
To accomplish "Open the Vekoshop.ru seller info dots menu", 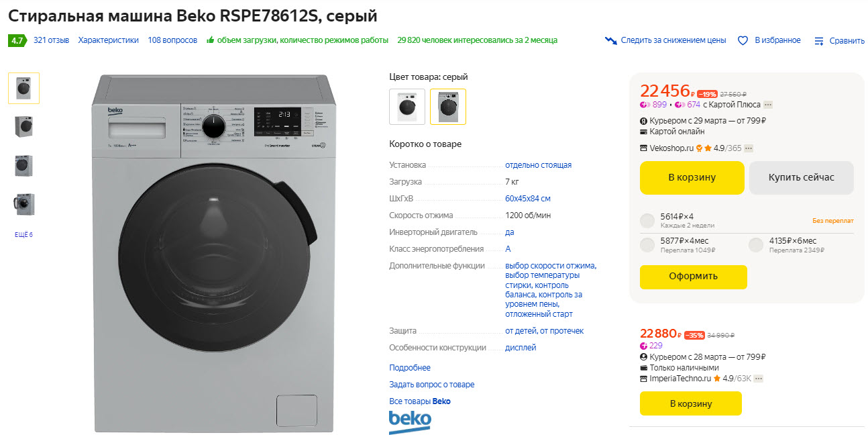I will pos(749,148).
